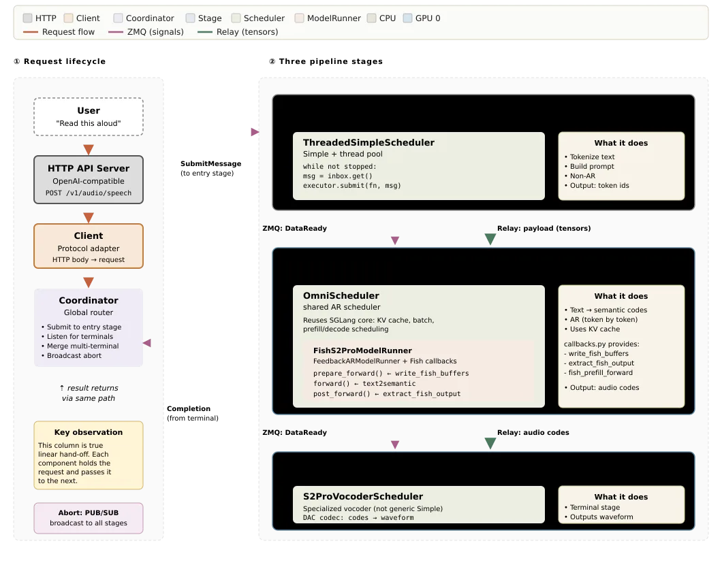This screenshot has height=588, width=722.
Task: Click the AR (token by token) bullet
Action: coord(601,319)
